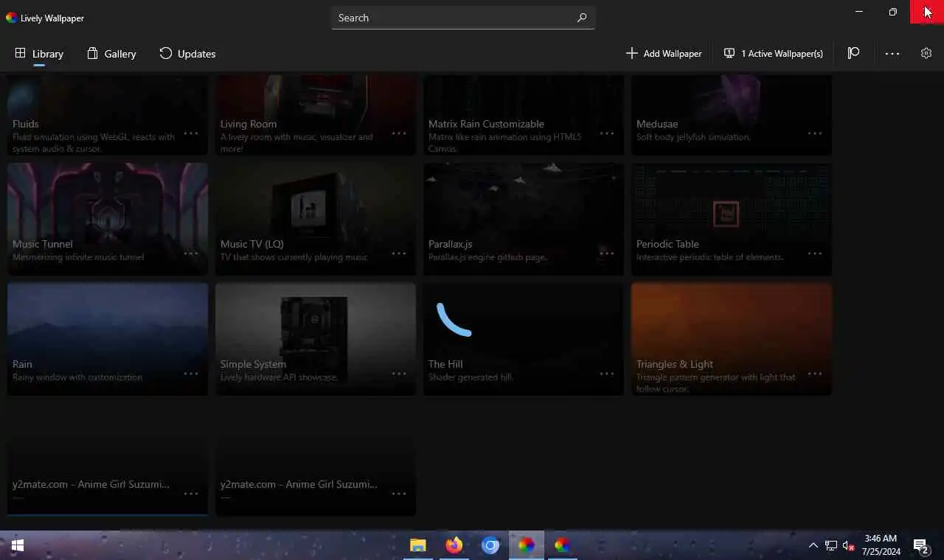Viewport: 944px width, 560px height.
Task: Select the Music TV (LQ) wallpaper
Action: tap(316, 219)
